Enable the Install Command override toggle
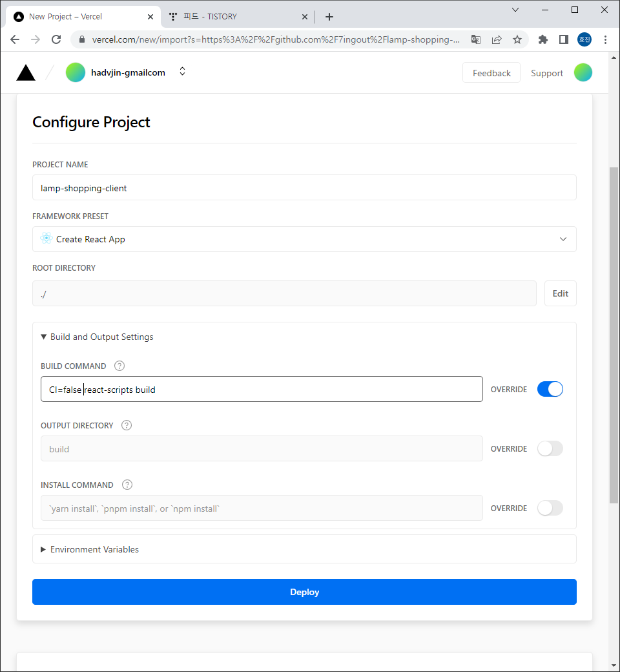This screenshot has height=672, width=620. [550, 509]
